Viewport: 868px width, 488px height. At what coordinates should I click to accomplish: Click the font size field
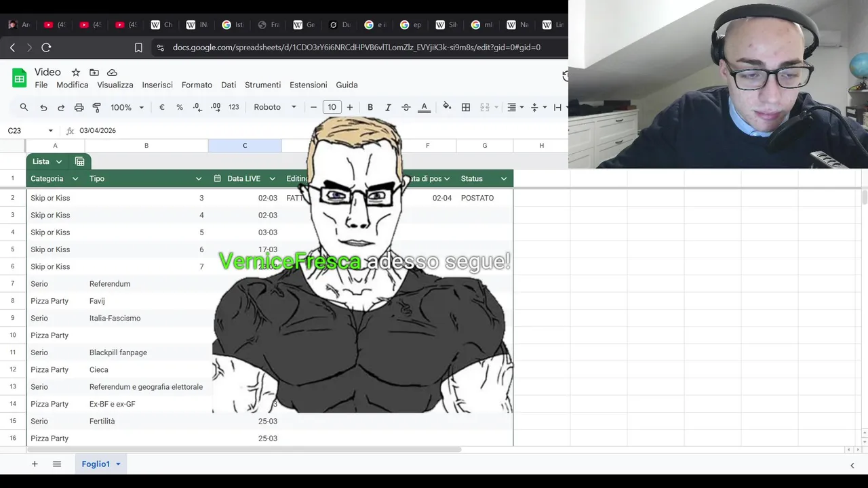(332, 107)
